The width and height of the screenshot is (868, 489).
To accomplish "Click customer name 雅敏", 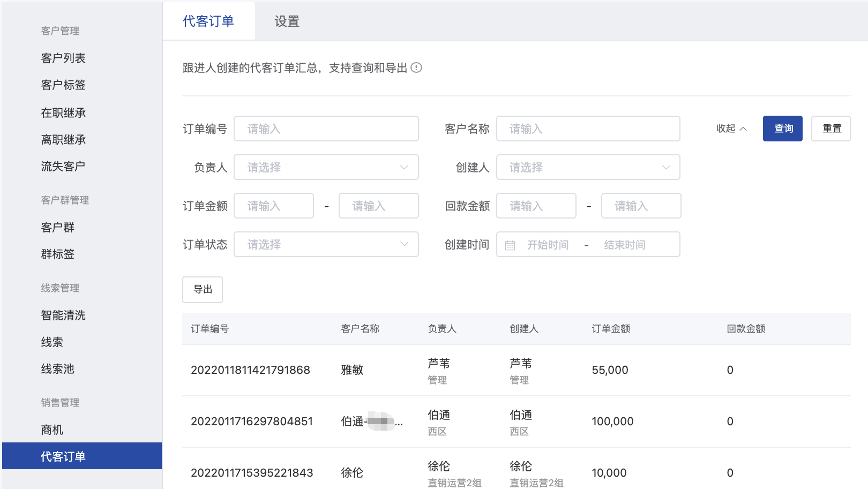I will [352, 370].
